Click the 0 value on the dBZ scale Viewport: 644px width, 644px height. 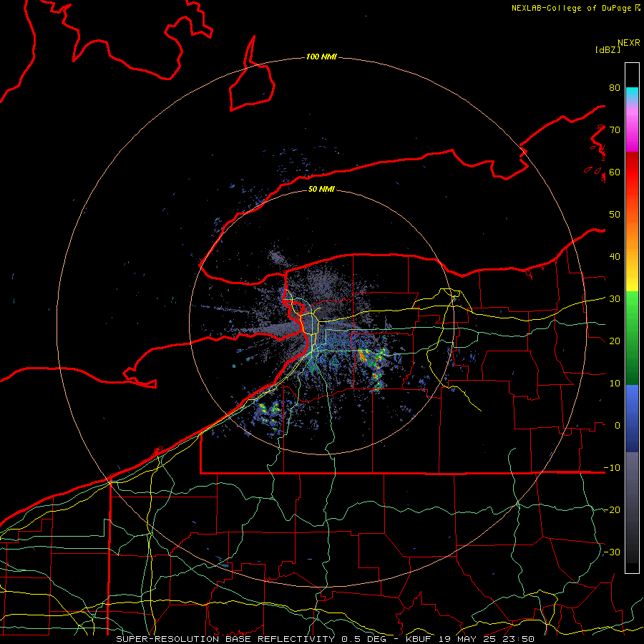pos(618,426)
